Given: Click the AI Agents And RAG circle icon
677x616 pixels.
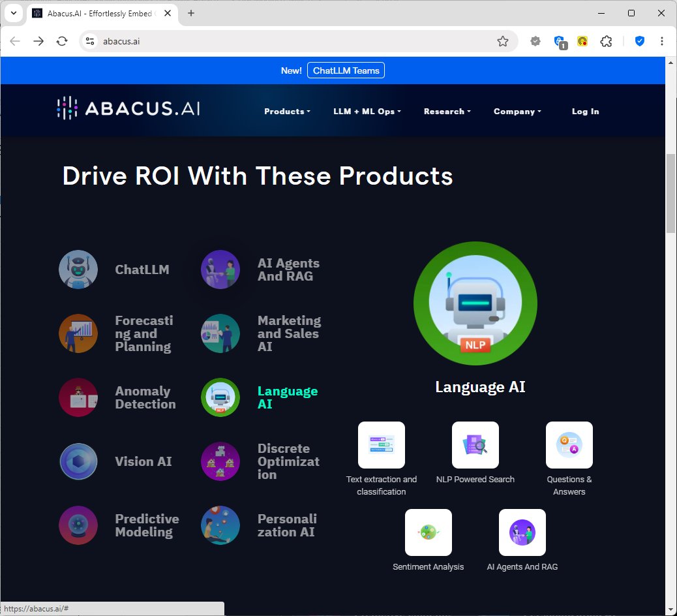Looking at the screenshot, I should 220,269.
